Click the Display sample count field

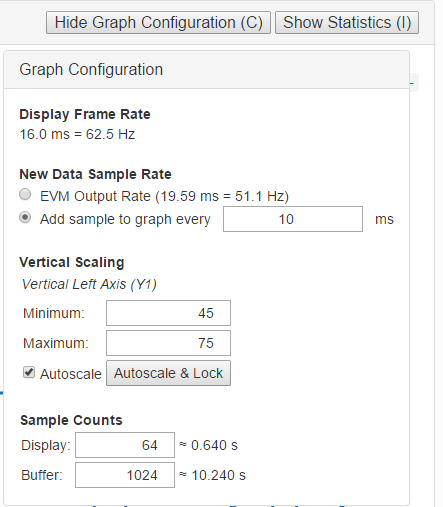[x=125, y=445]
